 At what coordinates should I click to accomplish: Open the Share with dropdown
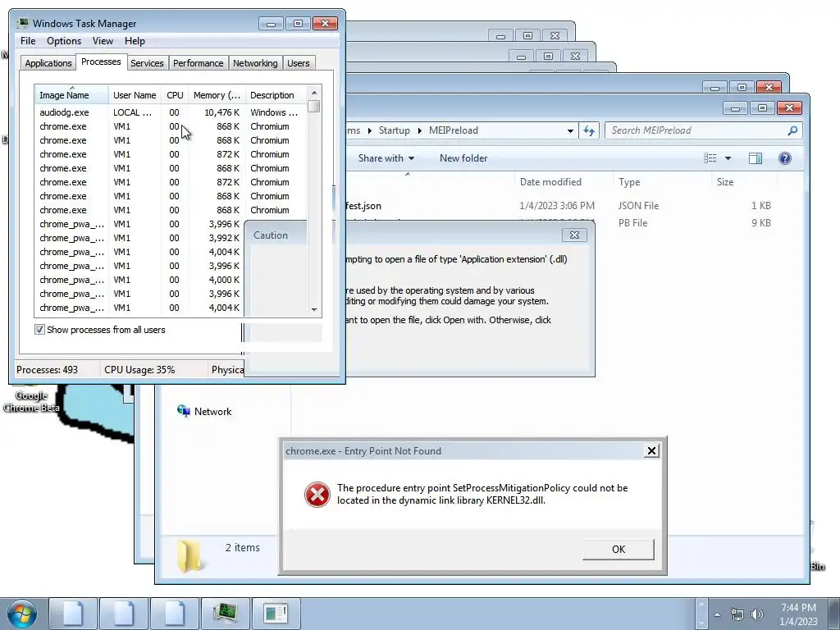click(386, 158)
